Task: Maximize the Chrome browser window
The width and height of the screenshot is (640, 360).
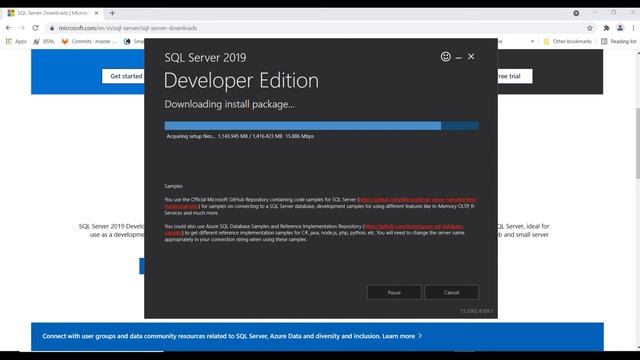Action: 613,13
